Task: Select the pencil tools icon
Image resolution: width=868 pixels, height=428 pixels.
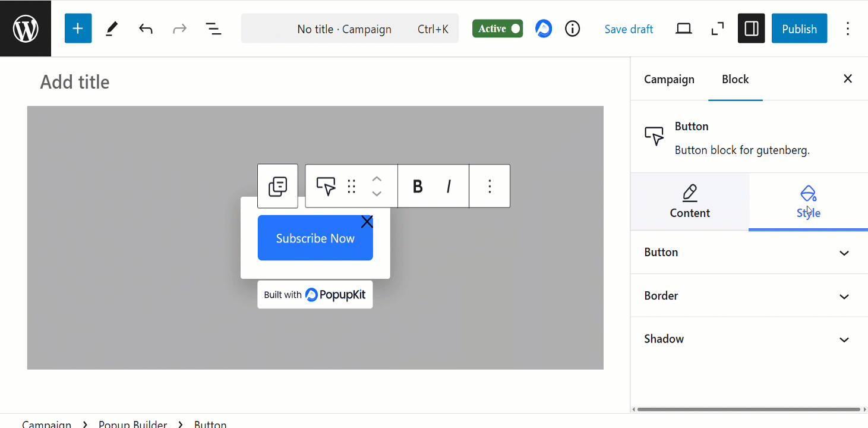Action: point(112,29)
